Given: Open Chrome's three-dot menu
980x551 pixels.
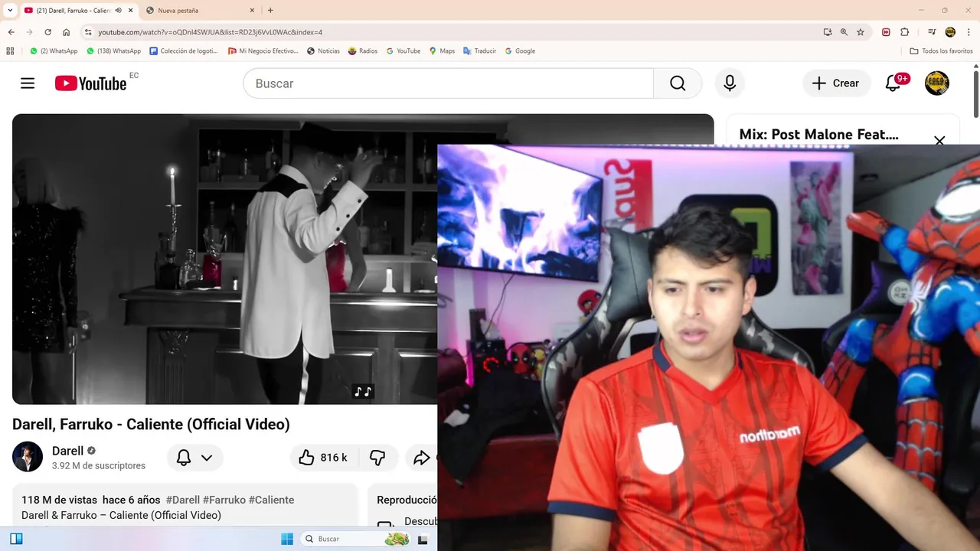Looking at the screenshot, I should coord(969,32).
